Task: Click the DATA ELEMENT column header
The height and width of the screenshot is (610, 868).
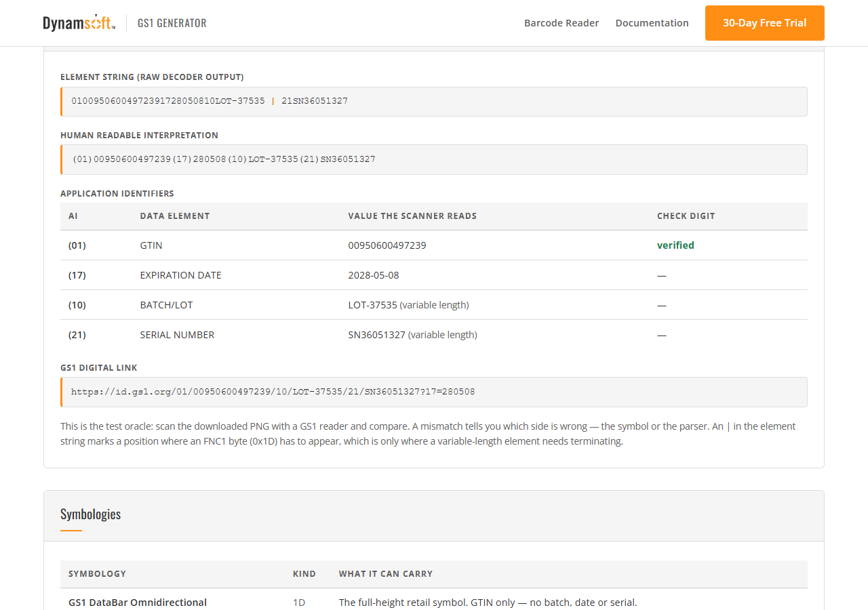Action: [175, 216]
